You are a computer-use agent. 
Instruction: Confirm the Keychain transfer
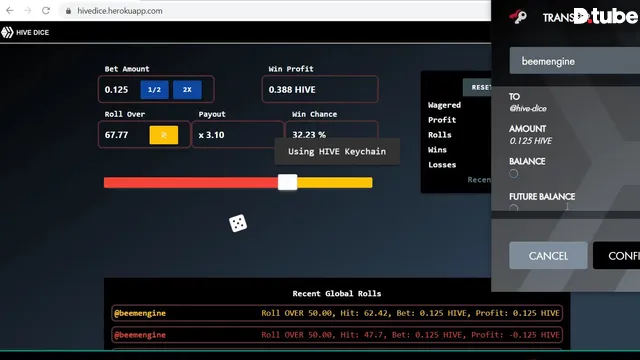tap(616, 256)
